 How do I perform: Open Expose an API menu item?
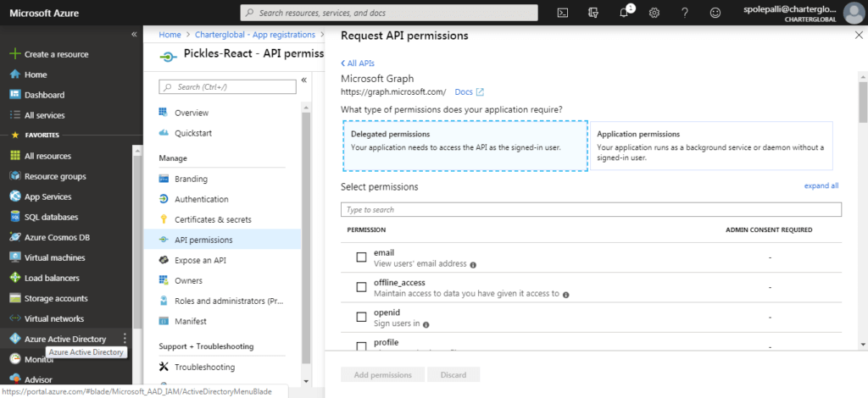(200, 260)
